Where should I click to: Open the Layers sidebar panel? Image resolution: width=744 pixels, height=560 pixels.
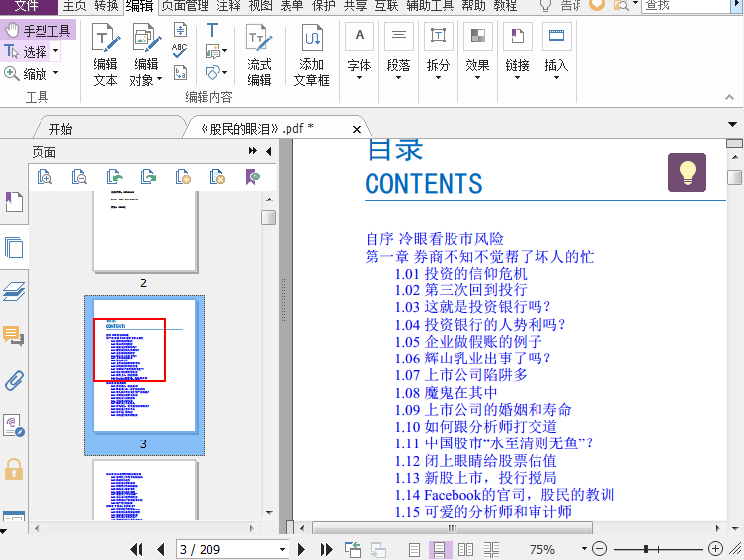14,291
